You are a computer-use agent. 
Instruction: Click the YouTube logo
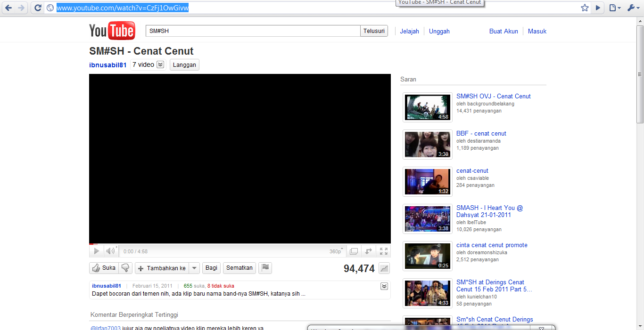(x=112, y=31)
